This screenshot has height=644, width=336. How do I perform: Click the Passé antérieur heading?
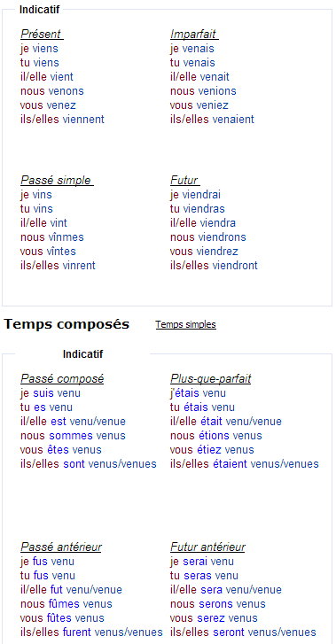61,547
